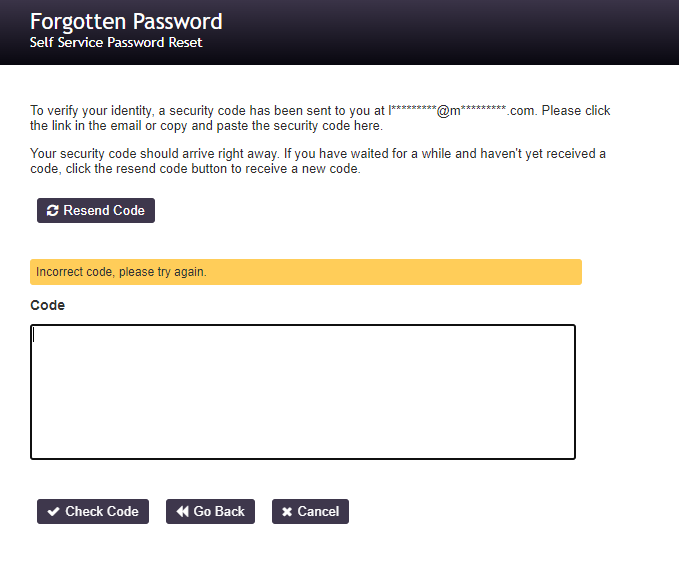This screenshot has width=679, height=567.
Task: Click the checkmark icon on Check Code
Action: [x=53, y=512]
